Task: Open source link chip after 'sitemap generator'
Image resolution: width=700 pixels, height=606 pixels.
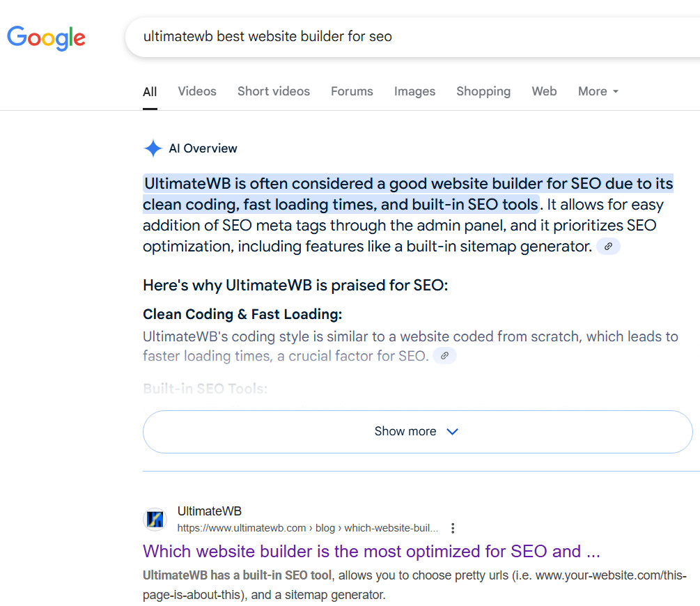Action: click(608, 247)
